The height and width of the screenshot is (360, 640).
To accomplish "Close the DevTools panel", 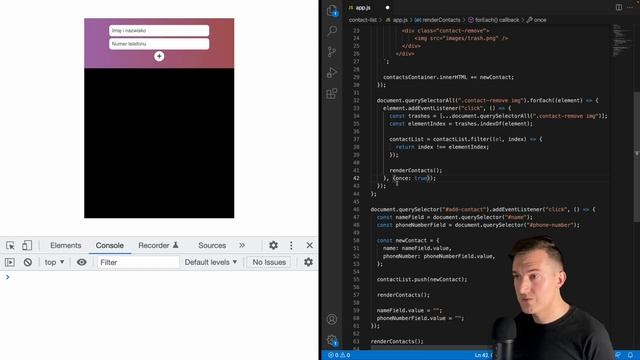I will tap(310, 245).
